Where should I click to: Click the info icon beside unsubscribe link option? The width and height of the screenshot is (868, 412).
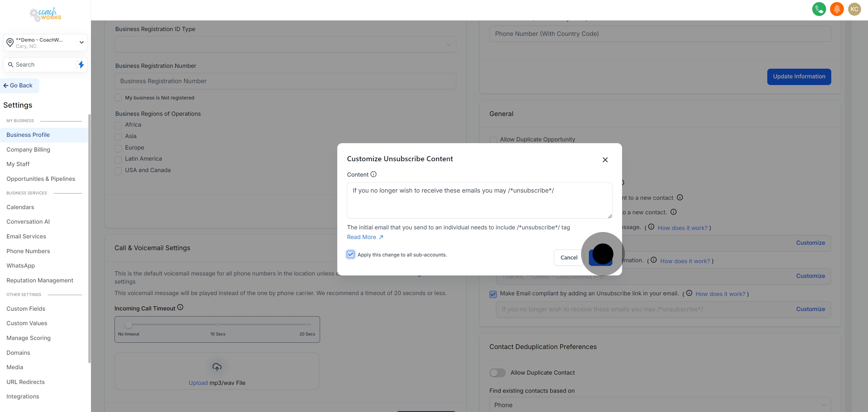[x=689, y=293]
